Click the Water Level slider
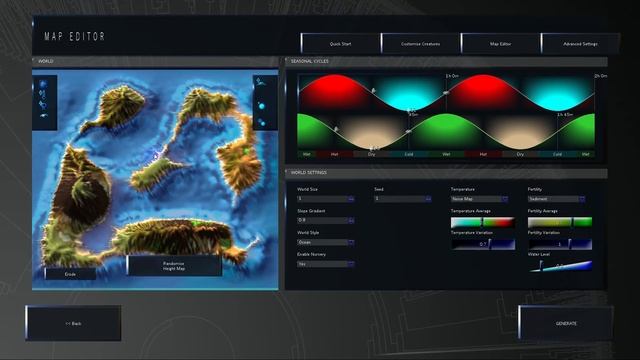 tap(560, 266)
